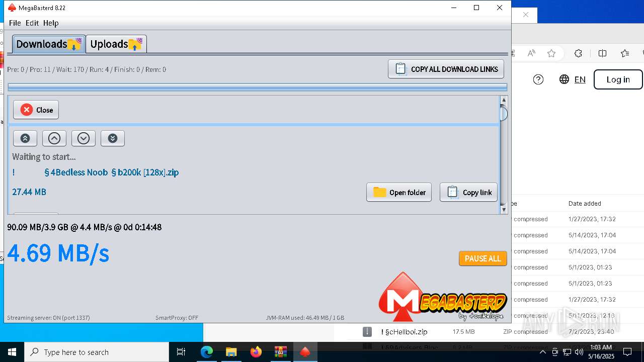Click the 7/2/2023, 23:40 date cell

tap(592, 332)
